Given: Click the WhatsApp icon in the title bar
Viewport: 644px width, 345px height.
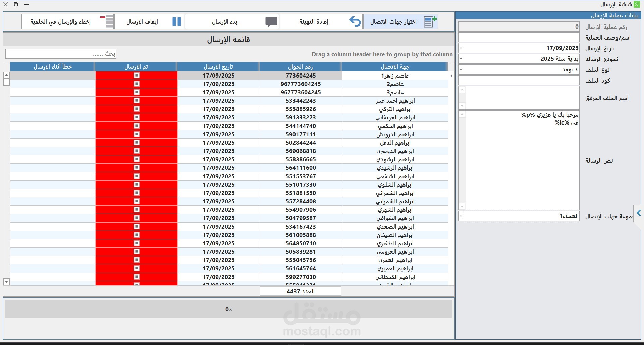Looking at the screenshot, I should pyautogui.click(x=637, y=4).
